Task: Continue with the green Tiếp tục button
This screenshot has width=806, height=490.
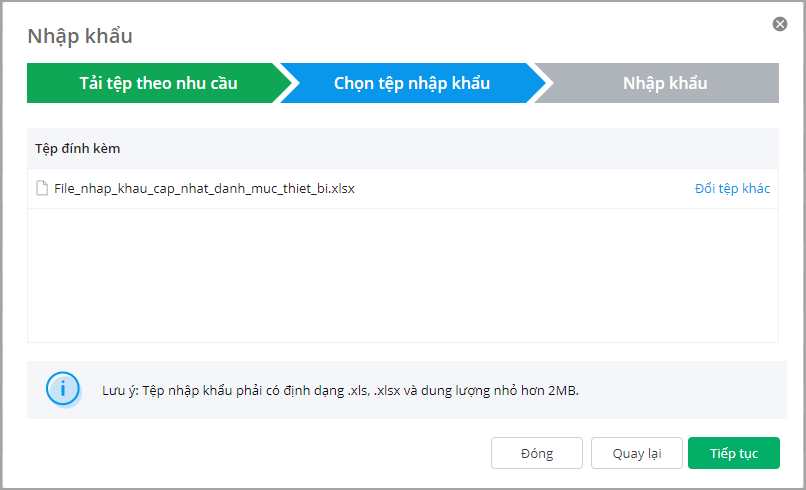Action: (x=733, y=453)
